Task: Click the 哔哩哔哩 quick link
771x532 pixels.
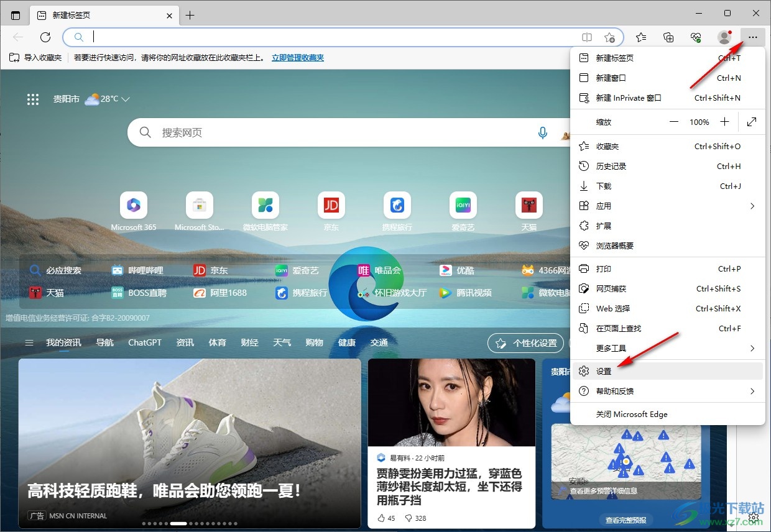Action: 137,270
